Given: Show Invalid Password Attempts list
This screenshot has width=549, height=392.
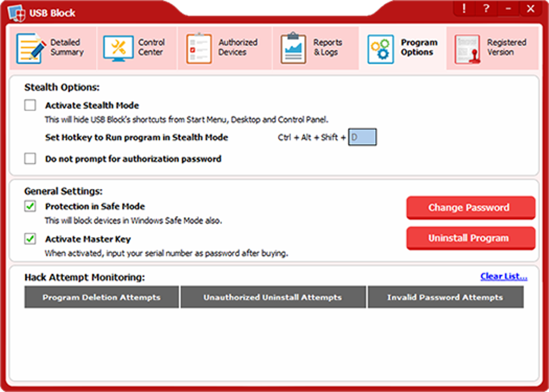Looking at the screenshot, I should pyautogui.click(x=445, y=297).
